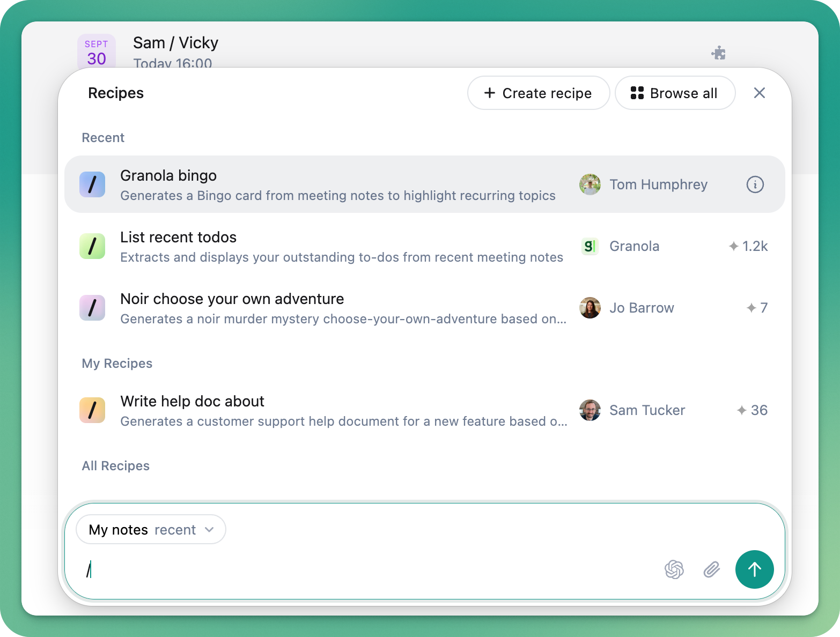Screen dimensions: 840x637
Task: Click the 36 uses count for Write help doc
Action: click(752, 410)
